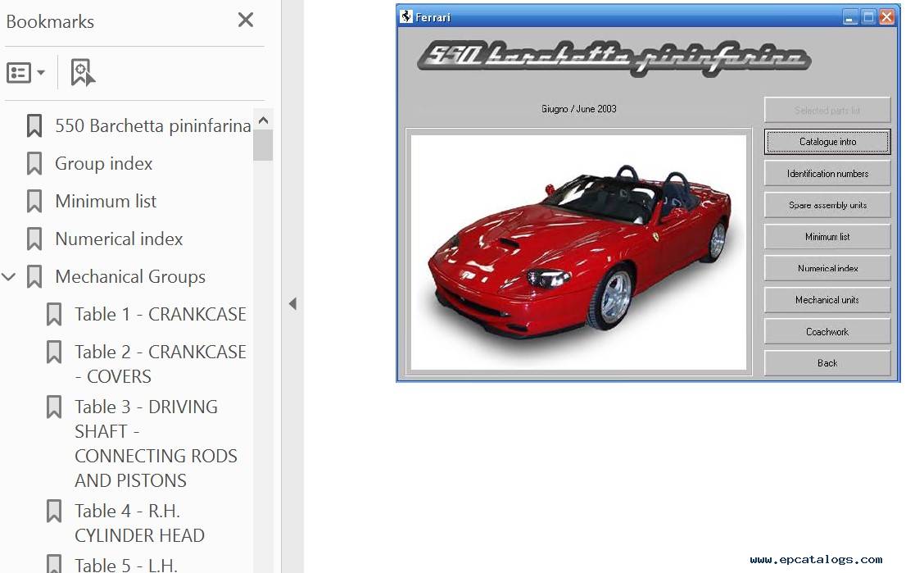This screenshot has height=573, width=924.
Task: Click bookmark icon beside Numerical index
Action: tap(34, 239)
